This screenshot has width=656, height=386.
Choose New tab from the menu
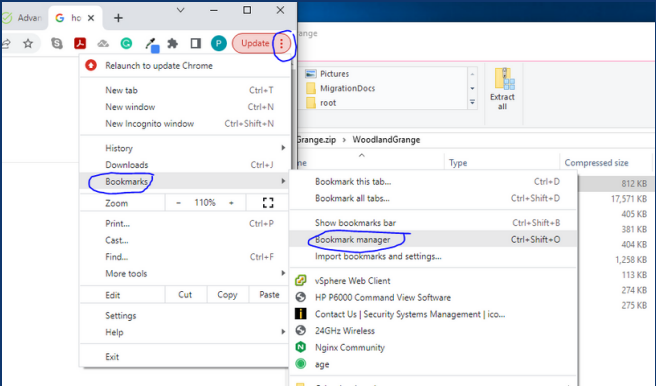pyautogui.click(x=184, y=90)
